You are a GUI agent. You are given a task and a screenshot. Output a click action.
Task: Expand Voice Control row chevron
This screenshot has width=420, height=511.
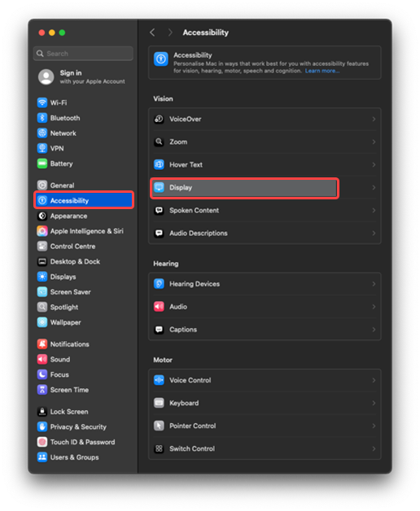tap(374, 380)
